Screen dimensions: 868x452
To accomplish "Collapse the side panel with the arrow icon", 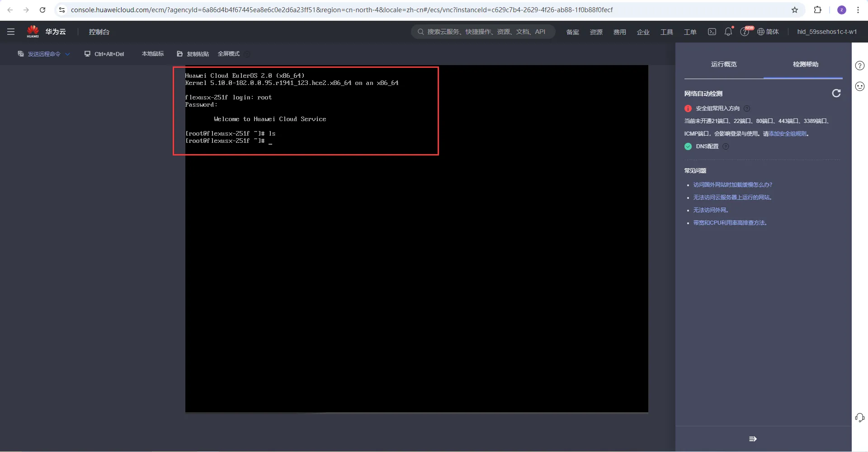I will click(x=753, y=439).
